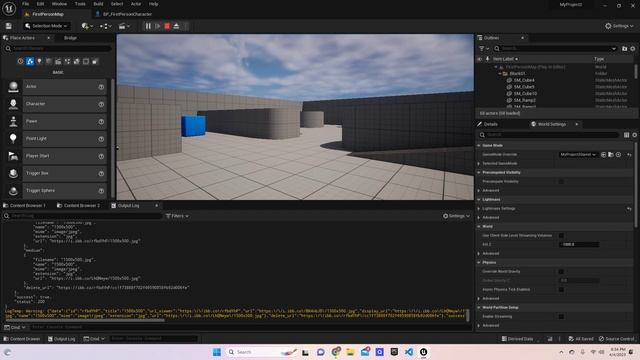Select the Geometry category icon
Viewport: 640px width, 360px height.
pos(77,61)
